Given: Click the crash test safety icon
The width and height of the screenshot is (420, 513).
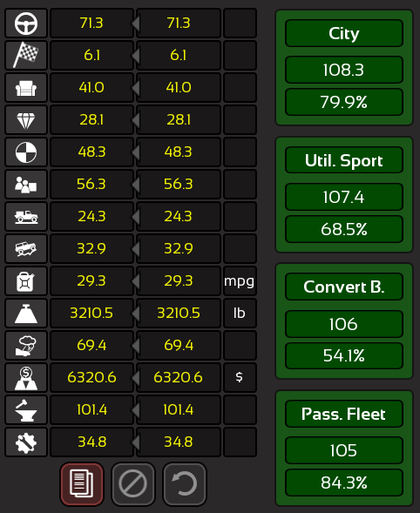Looking at the screenshot, I should [26, 152].
